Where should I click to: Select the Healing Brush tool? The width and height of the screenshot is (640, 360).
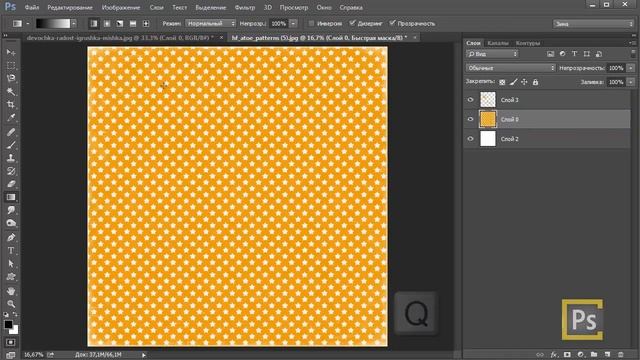coord(11,132)
